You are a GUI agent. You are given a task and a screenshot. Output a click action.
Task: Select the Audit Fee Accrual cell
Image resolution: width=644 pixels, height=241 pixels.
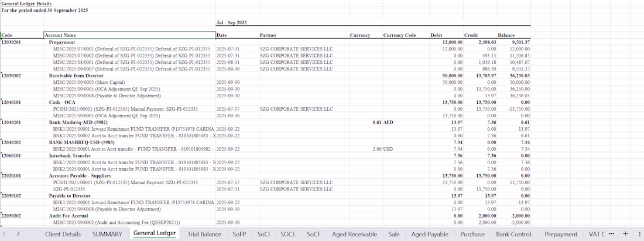[129, 216]
